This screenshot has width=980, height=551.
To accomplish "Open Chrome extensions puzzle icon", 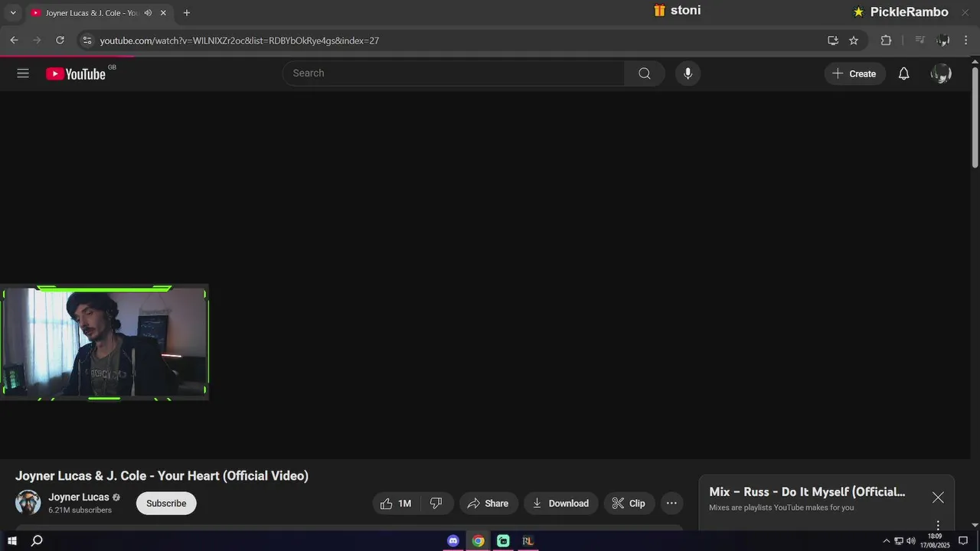I will click(x=886, y=41).
